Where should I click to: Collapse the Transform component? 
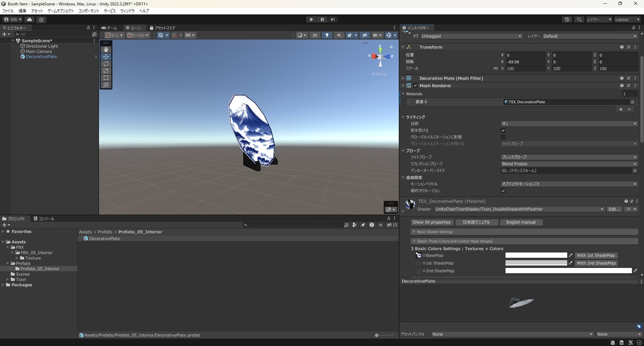tap(403, 47)
